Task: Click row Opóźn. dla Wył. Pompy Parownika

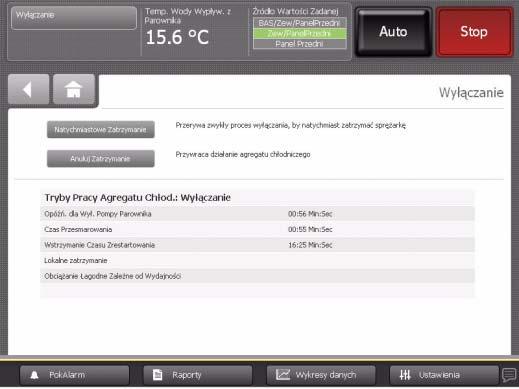Action: click(257, 214)
